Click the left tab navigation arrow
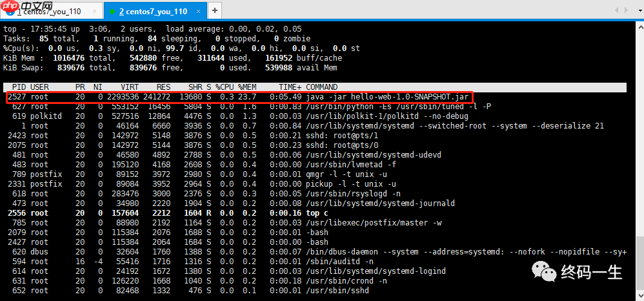The width and height of the screenshot is (644, 301). pos(616,10)
